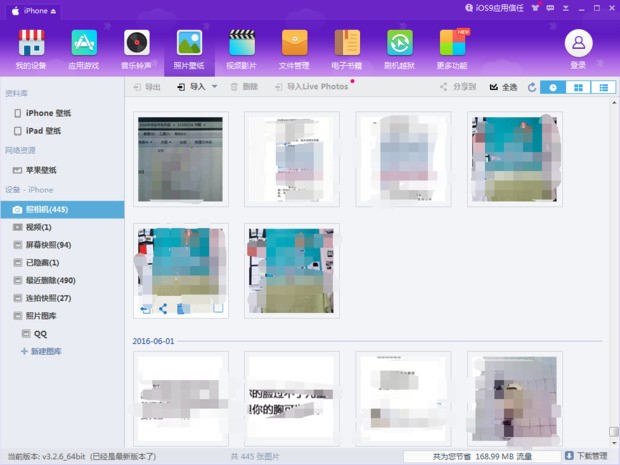Image resolution: width=620 pixels, height=465 pixels.
Task: Click 删除 delete button
Action: 244,87
